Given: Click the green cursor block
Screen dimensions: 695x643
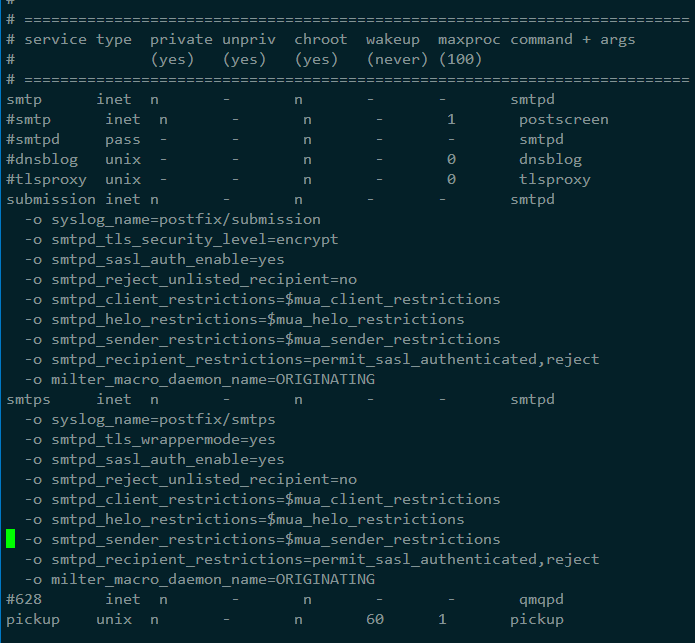Looking at the screenshot, I should (11, 539).
